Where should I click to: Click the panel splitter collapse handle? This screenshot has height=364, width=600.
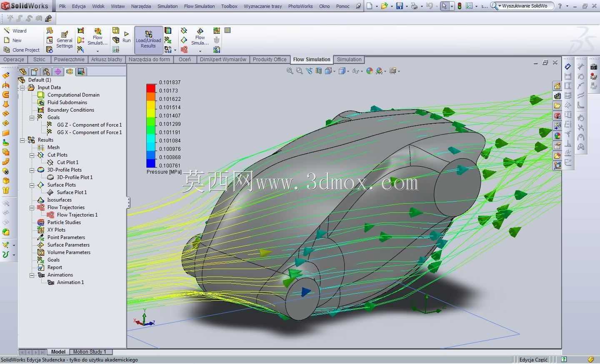pos(128,203)
